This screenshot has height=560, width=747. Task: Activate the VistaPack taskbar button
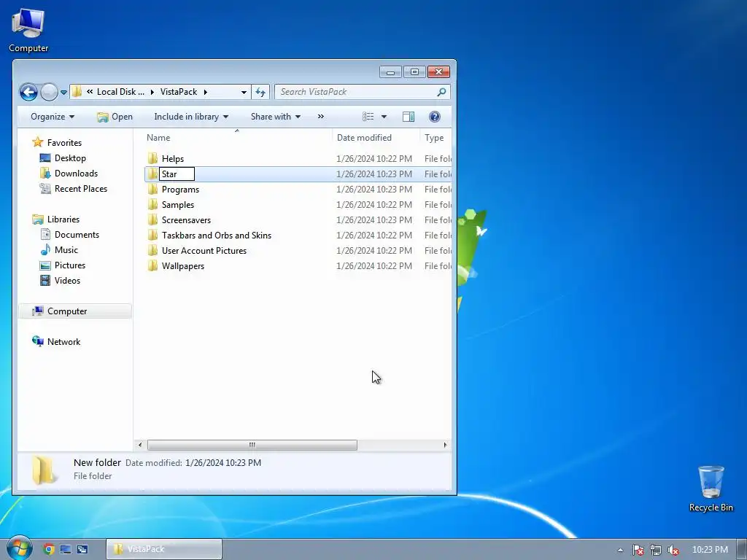point(164,549)
